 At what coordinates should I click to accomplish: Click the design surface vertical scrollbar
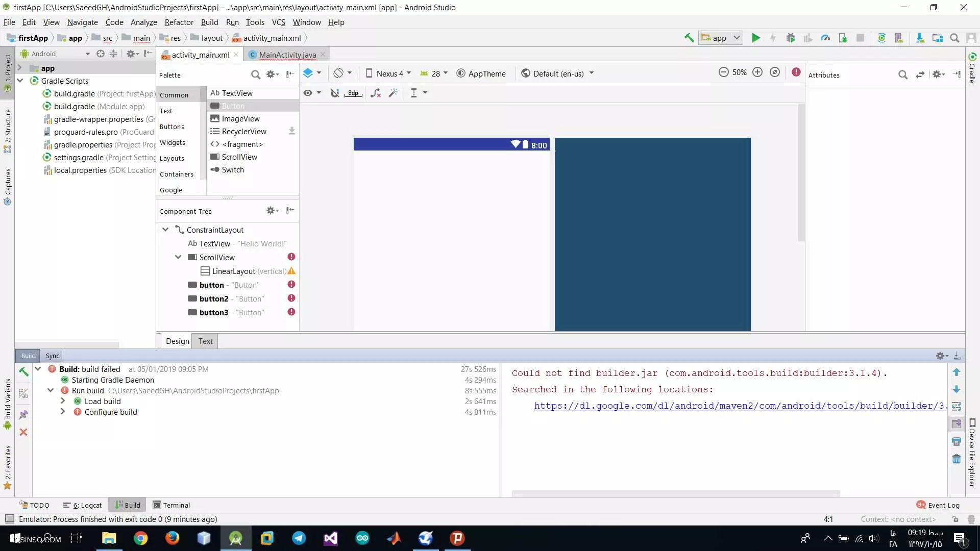tap(801, 172)
